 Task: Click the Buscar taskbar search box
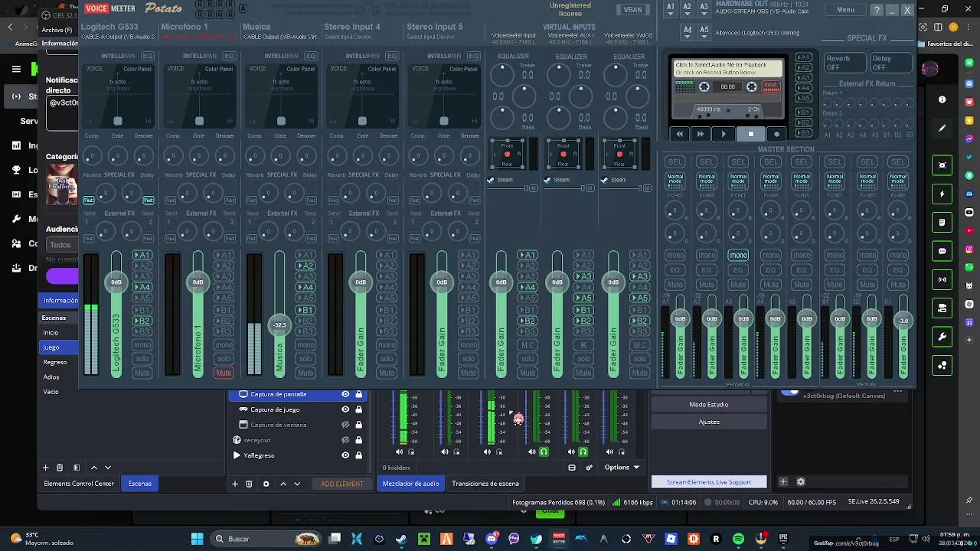tap(265, 539)
